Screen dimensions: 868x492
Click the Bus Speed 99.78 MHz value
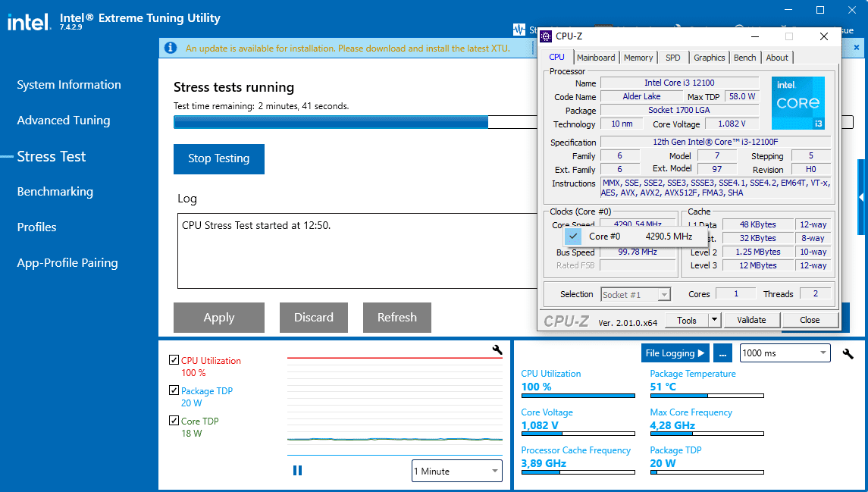638,252
